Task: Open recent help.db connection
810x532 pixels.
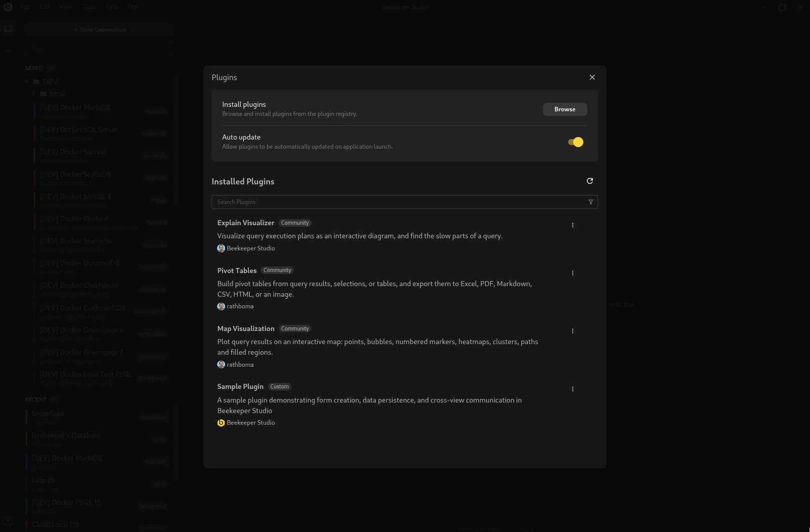Action: tap(98, 484)
